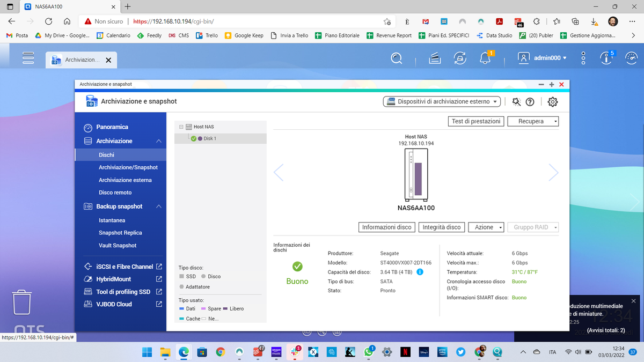Image resolution: width=644 pixels, height=362 pixels.
Task: Open the Google Keep bookmark
Action: click(x=244, y=35)
